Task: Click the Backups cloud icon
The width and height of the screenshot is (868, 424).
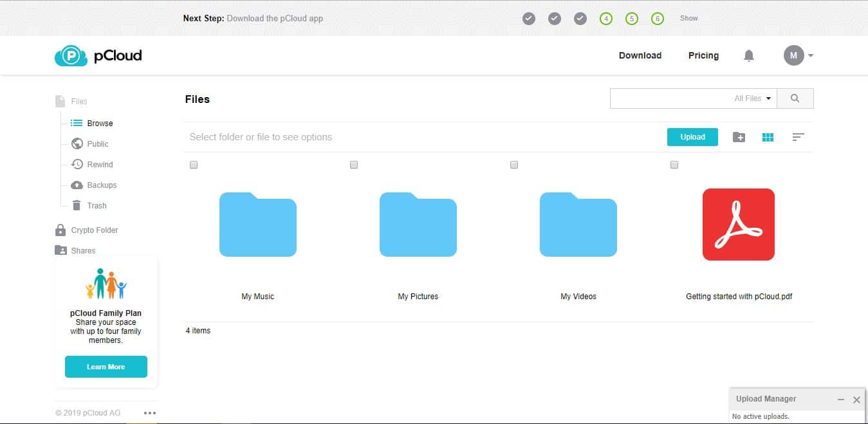Action: coord(77,185)
